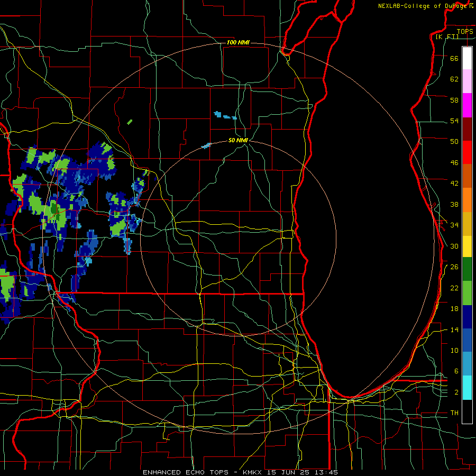Click the "TH" threshold legend label
476x476 pixels.
[x=454, y=413]
